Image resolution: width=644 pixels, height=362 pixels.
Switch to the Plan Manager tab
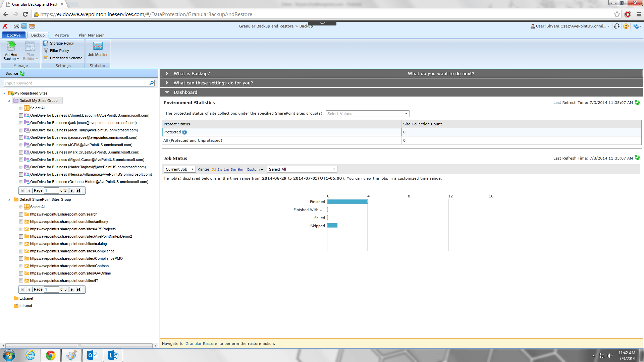91,35
